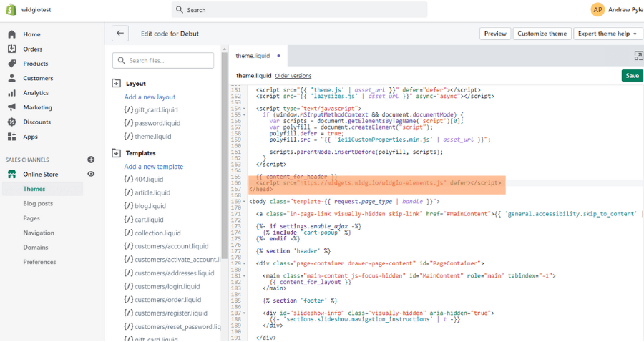This screenshot has width=644, height=342.
Task: Open article.liquid template
Action: coord(147,192)
